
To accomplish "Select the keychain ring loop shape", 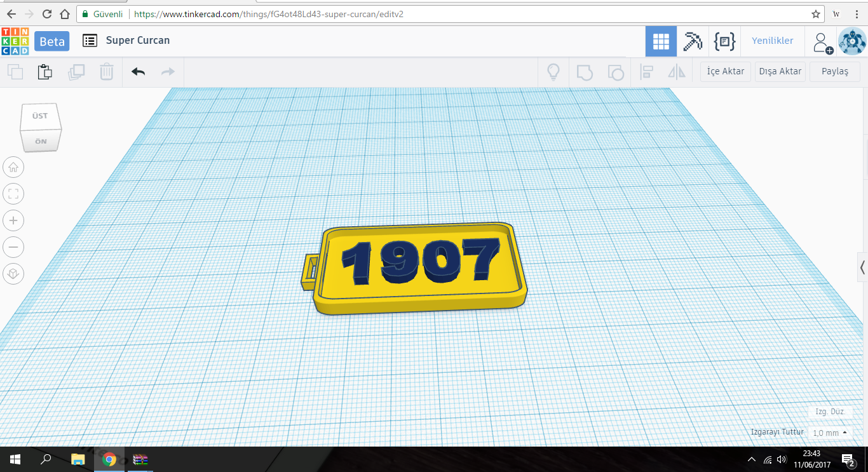I will pyautogui.click(x=311, y=272).
